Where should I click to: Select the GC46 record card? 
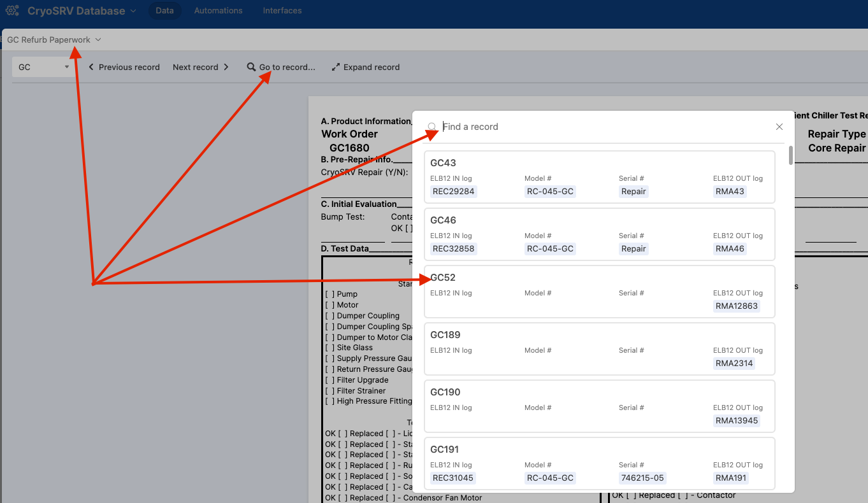[x=599, y=234]
